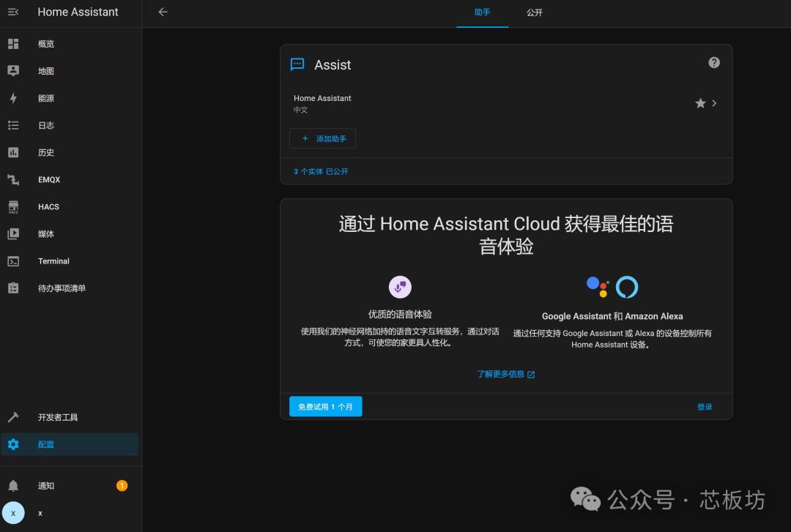Go back using the arrow icon
Image resolution: width=791 pixels, height=532 pixels.
coord(163,12)
